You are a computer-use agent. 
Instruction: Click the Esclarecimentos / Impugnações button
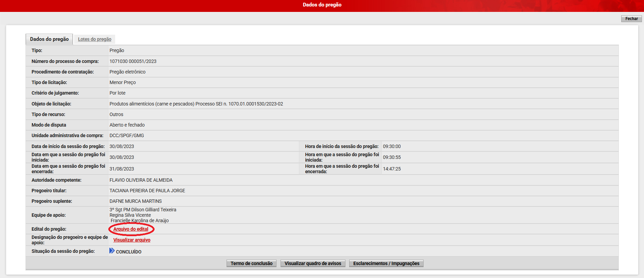pyautogui.click(x=386, y=263)
